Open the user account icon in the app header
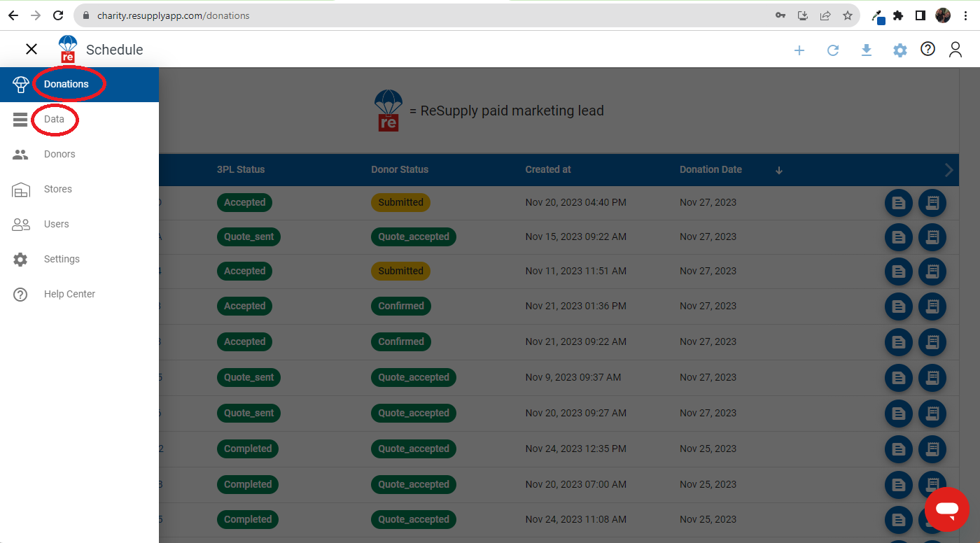This screenshot has width=980, height=543. click(x=955, y=49)
